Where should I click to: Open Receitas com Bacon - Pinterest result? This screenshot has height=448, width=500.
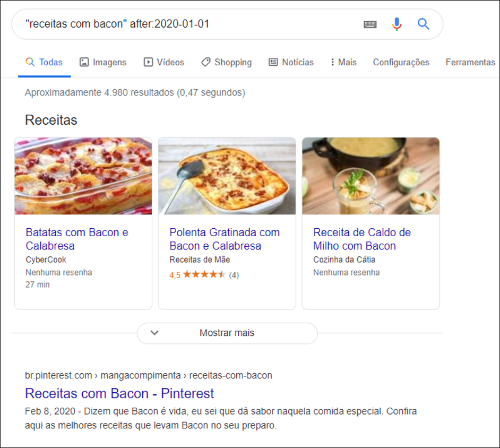(119, 393)
